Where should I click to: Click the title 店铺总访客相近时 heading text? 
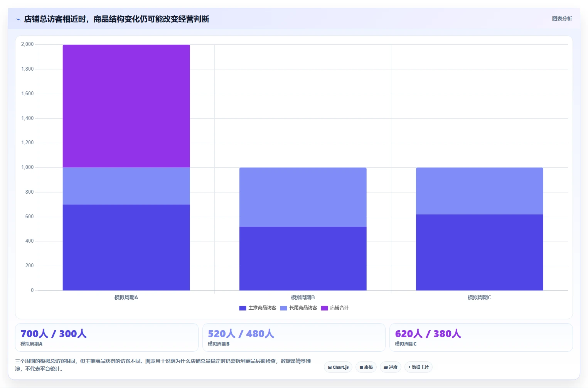[x=116, y=19]
